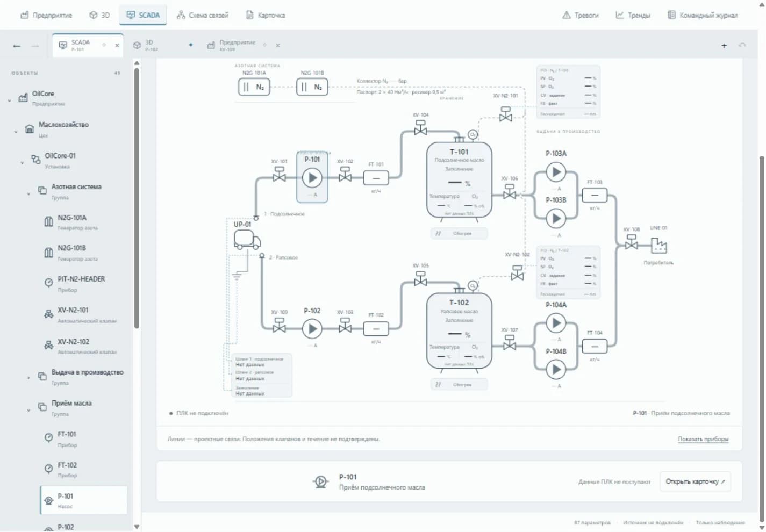Close the Предприятие XV-109 document tab
Image resolution: width=766 pixels, height=532 pixels.
(x=278, y=46)
